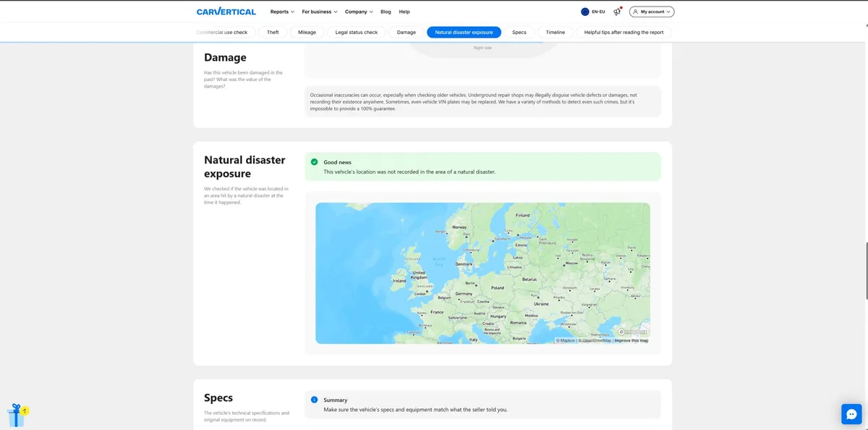Click the green Good news checkmark icon
The height and width of the screenshot is (430, 868).
[314, 162]
